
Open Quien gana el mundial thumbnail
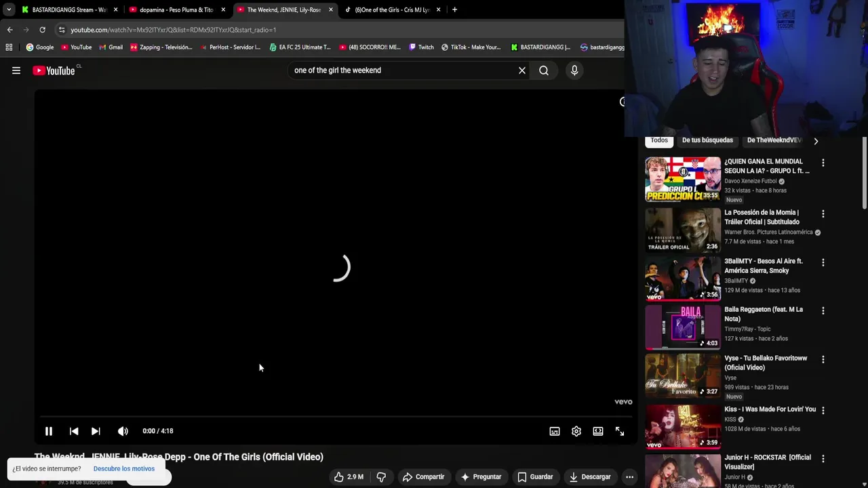(683, 180)
